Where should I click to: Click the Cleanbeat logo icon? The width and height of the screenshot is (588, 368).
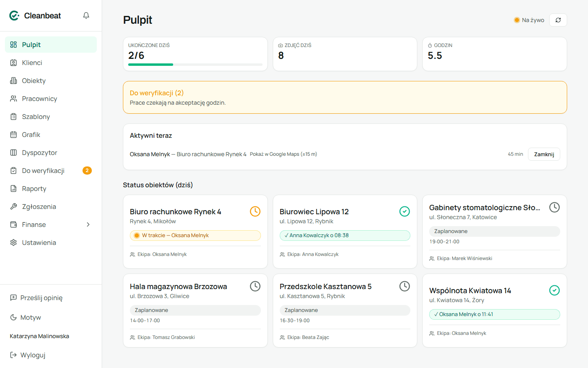(14, 16)
